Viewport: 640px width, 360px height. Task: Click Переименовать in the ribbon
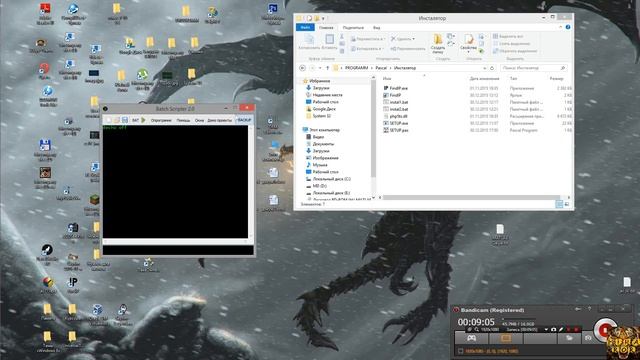[408, 49]
